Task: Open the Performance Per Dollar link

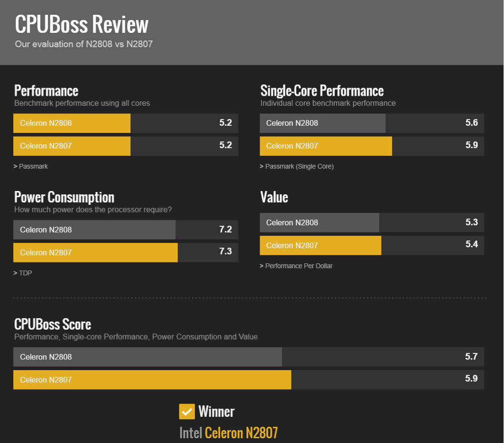Action: [x=296, y=266]
